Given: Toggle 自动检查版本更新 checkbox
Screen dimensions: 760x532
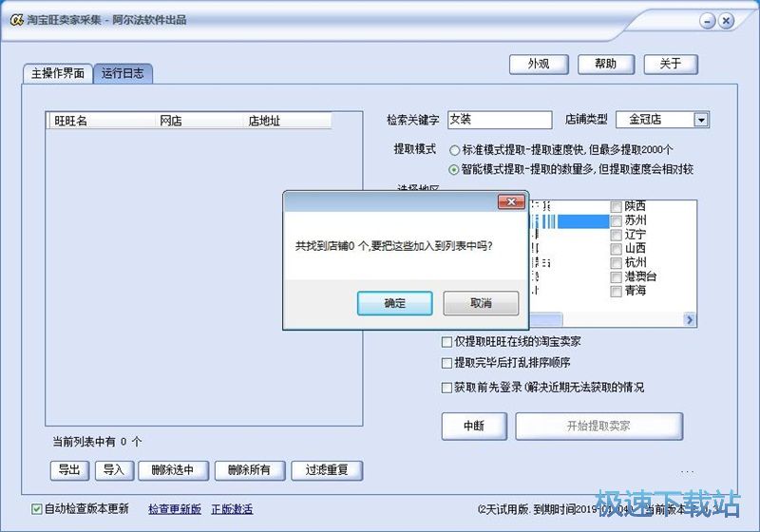Looking at the screenshot, I should tap(36, 509).
